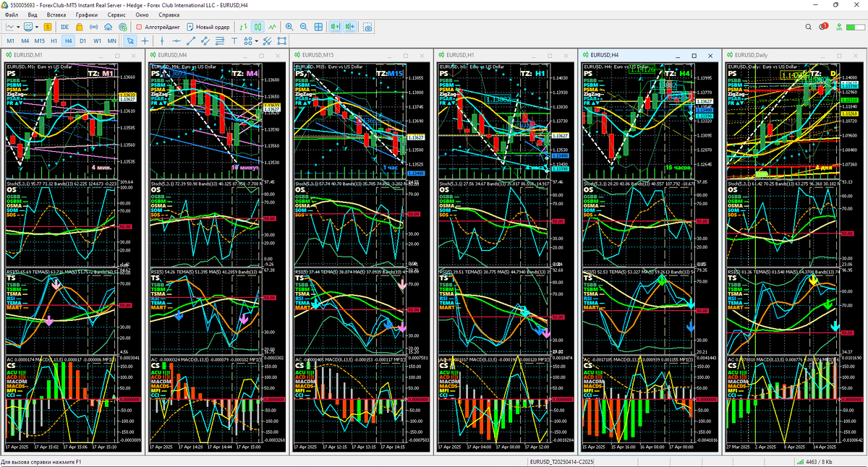Click the Новый ордер button
Screen dimensions: 868x467
click(x=208, y=27)
